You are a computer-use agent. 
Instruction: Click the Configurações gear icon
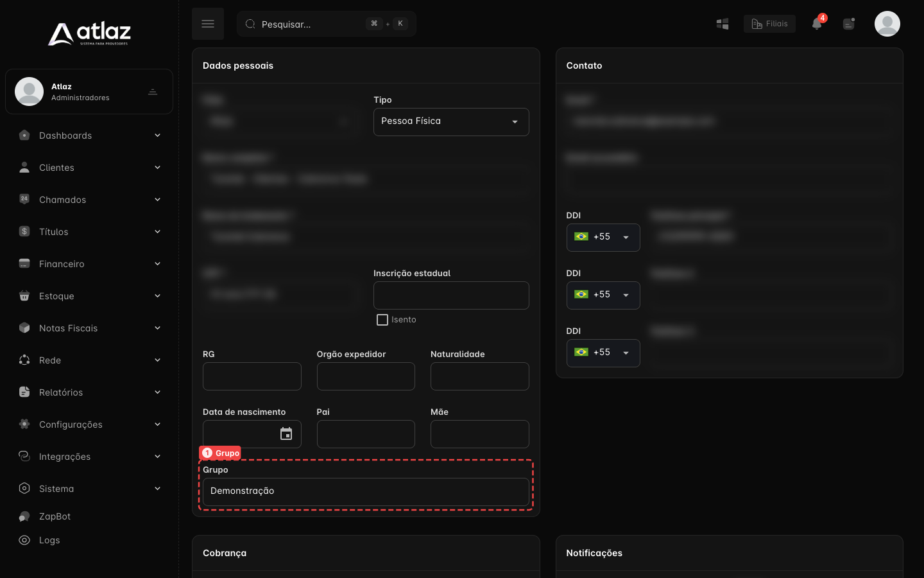point(24,424)
